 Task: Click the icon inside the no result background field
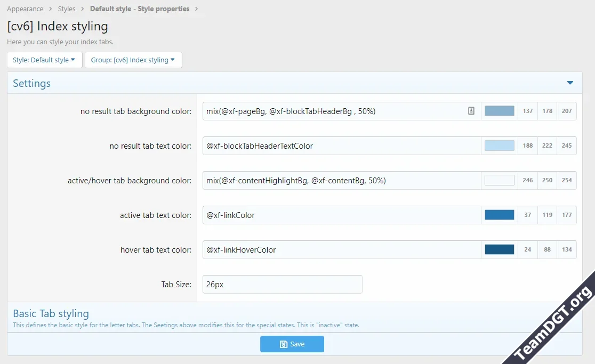(x=471, y=111)
